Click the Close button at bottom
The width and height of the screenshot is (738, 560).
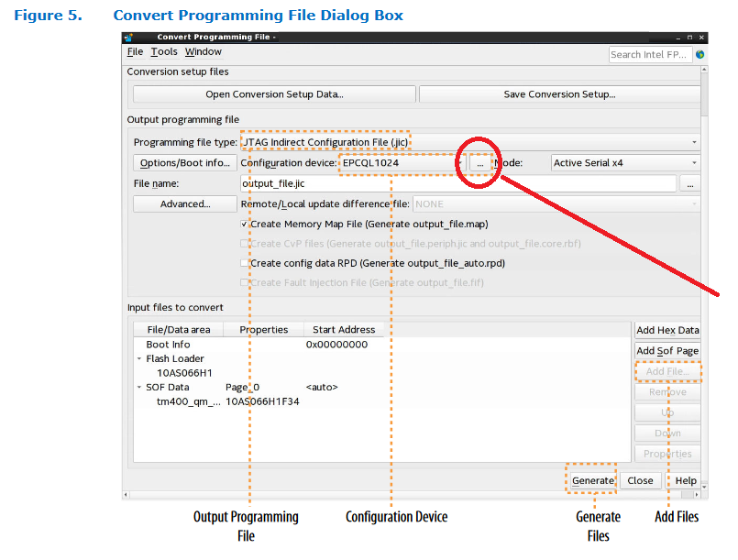coord(640,480)
